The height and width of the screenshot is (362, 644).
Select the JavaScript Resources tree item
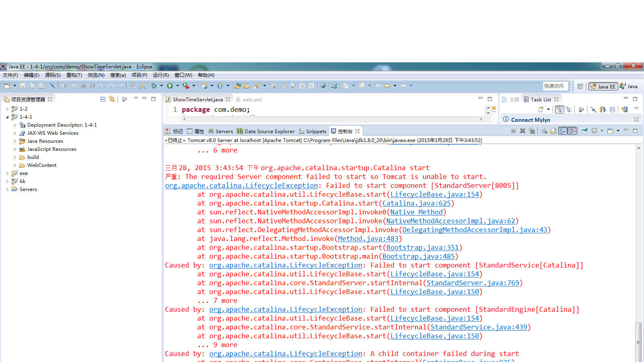pos(47,149)
